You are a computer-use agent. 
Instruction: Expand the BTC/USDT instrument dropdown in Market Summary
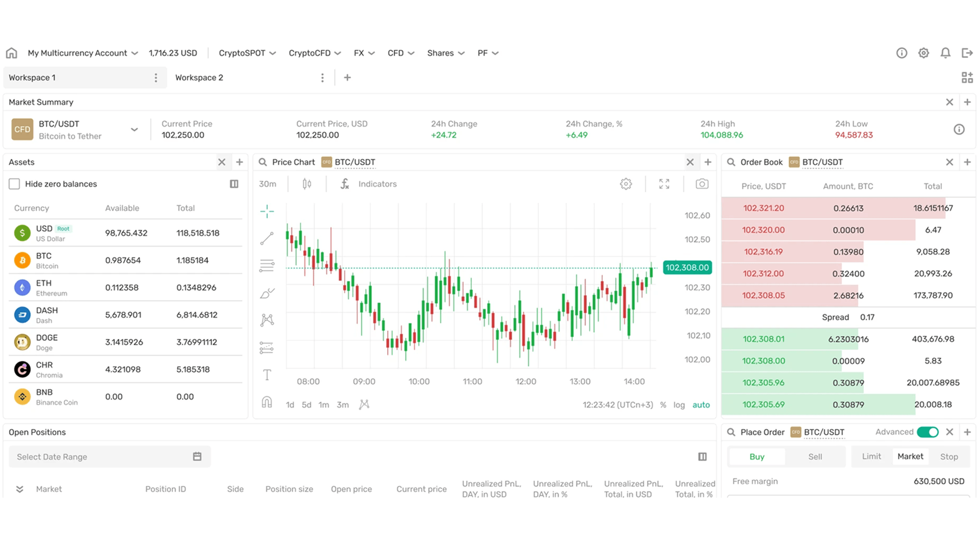(x=134, y=129)
